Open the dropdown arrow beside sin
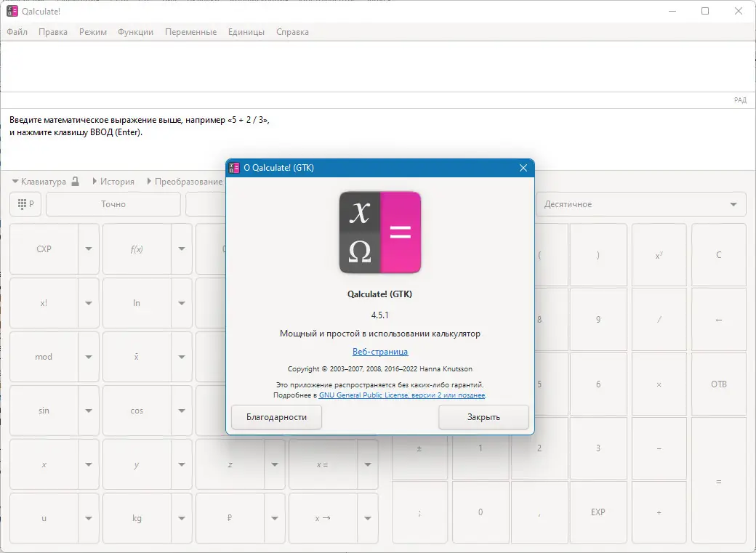756x553 pixels. (x=89, y=411)
